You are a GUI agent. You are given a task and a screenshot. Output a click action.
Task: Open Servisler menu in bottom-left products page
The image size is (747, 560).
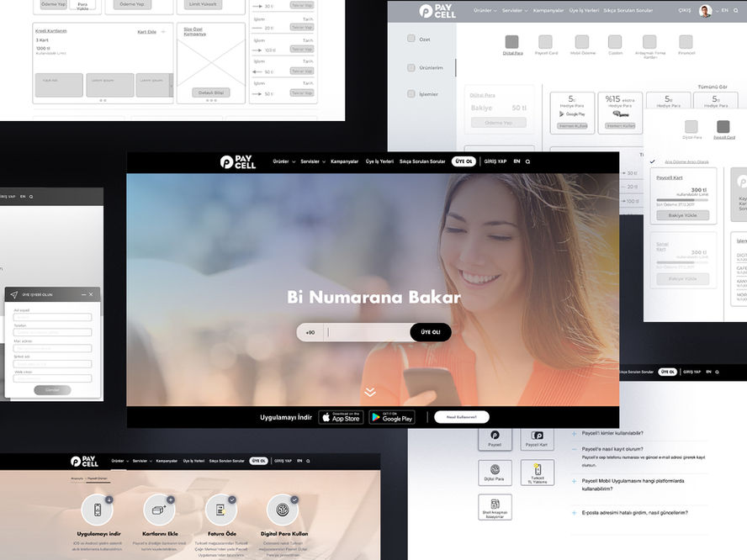click(x=142, y=461)
